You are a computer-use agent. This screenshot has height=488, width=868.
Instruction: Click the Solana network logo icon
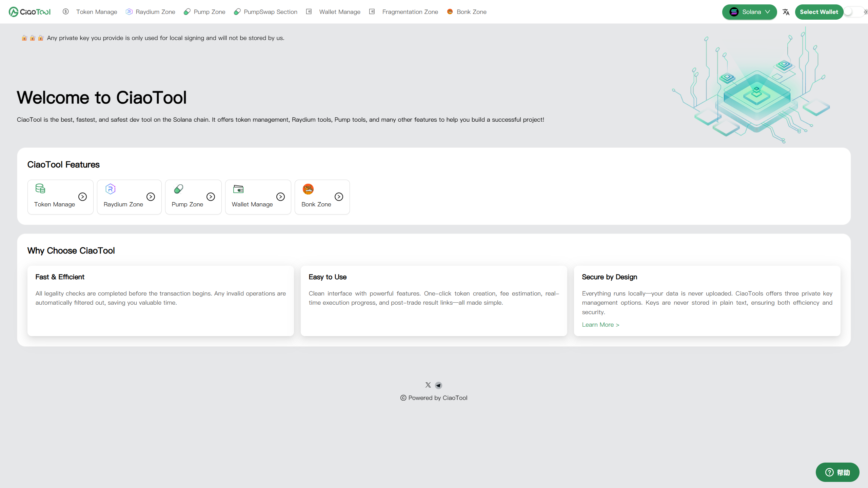(734, 12)
